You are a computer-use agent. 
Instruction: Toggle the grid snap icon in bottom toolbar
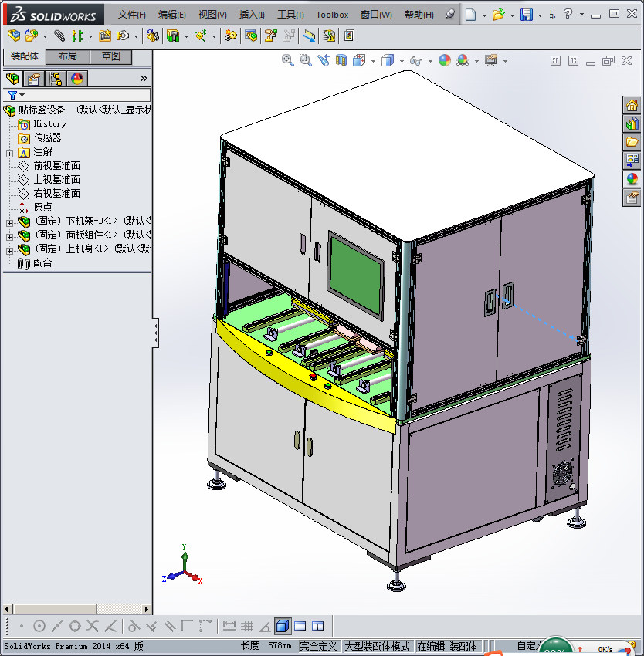(247, 626)
